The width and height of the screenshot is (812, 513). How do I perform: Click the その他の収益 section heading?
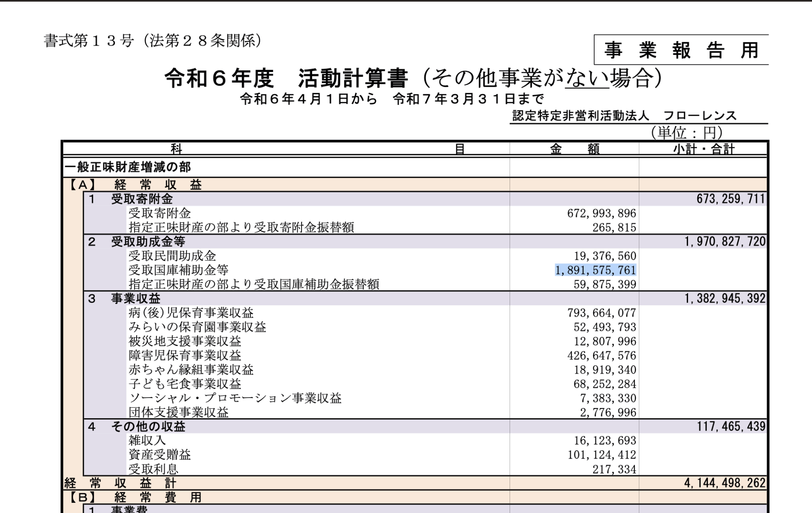pyautogui.click(x=148, y=426)
